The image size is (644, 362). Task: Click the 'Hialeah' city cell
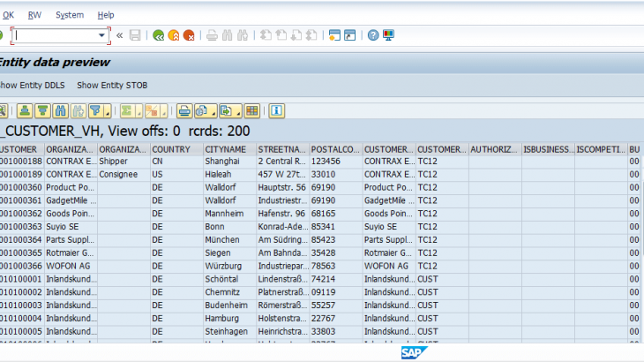[x=230, y=174]
